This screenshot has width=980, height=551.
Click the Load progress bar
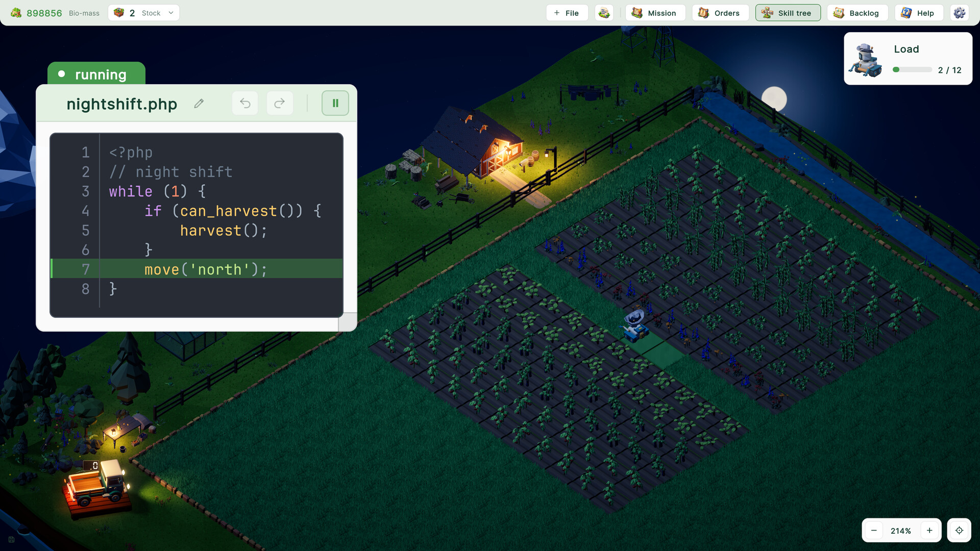pos(912,70)
